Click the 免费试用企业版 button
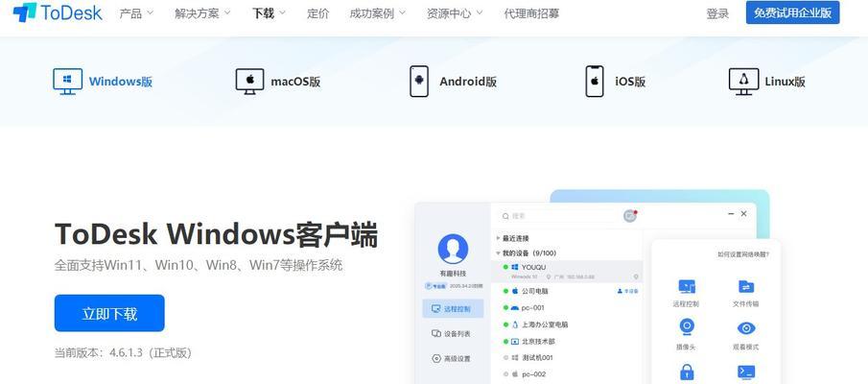The width and height of the screenshot is (868, 384). [x=792, y=12]
